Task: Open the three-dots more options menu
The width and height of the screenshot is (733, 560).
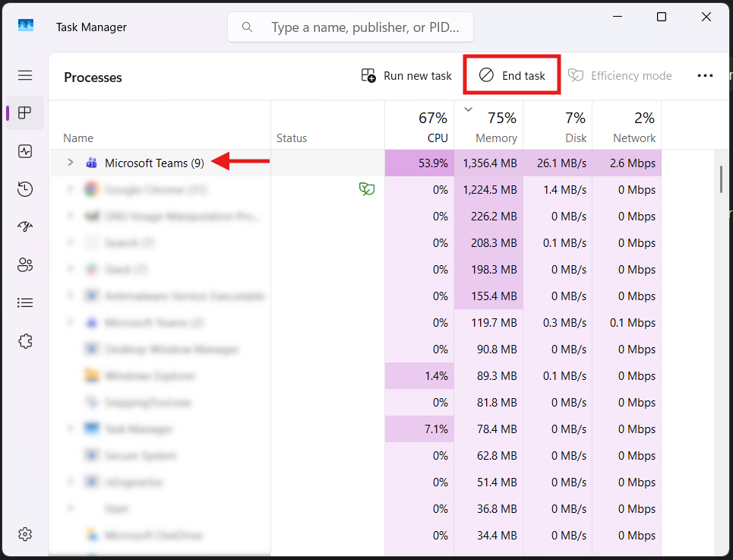Action: pyautogui.click(x=705, y=76)
